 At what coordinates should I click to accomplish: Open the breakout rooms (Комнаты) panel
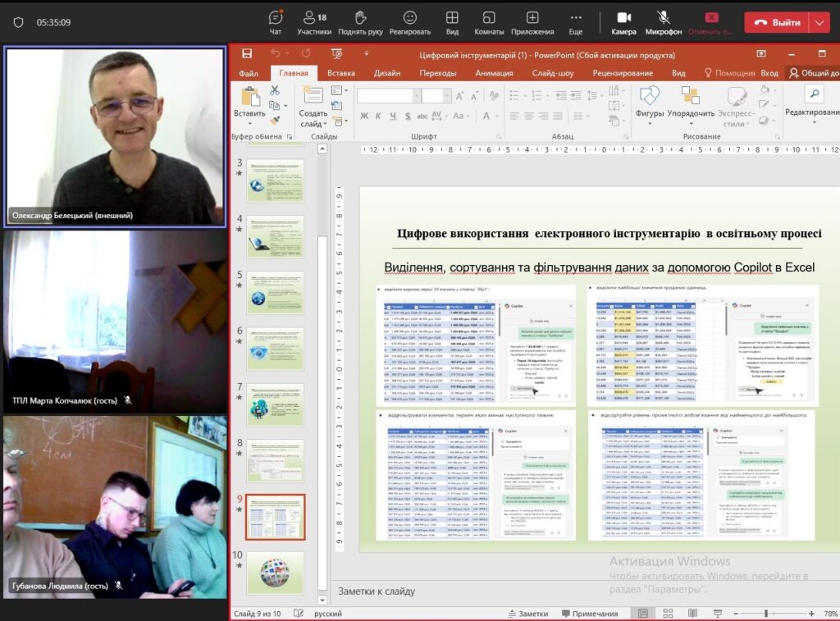click(489, 22)
